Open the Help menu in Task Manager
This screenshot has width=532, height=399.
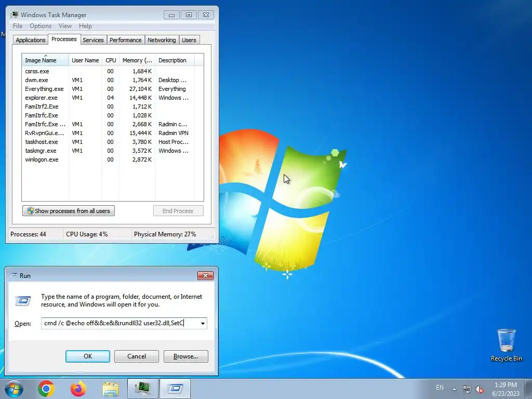(x=85, y=26)
